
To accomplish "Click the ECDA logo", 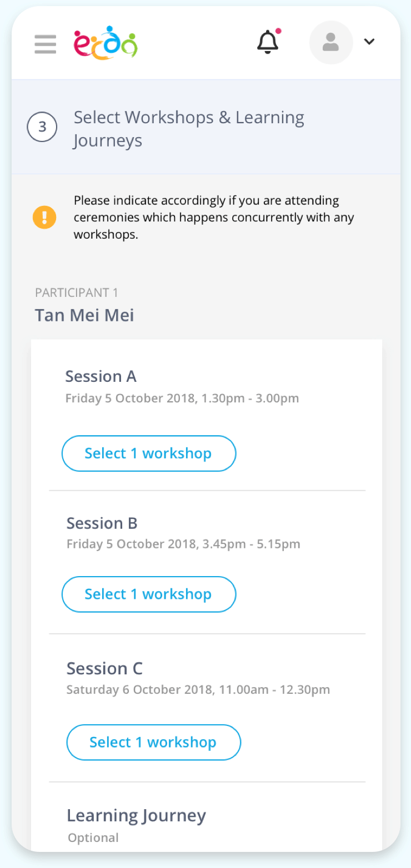I will tap(106, 43).
